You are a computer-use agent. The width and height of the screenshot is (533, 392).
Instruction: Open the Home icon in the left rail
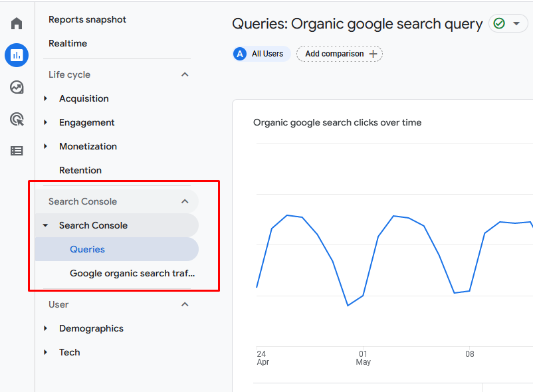pos(16,23)
